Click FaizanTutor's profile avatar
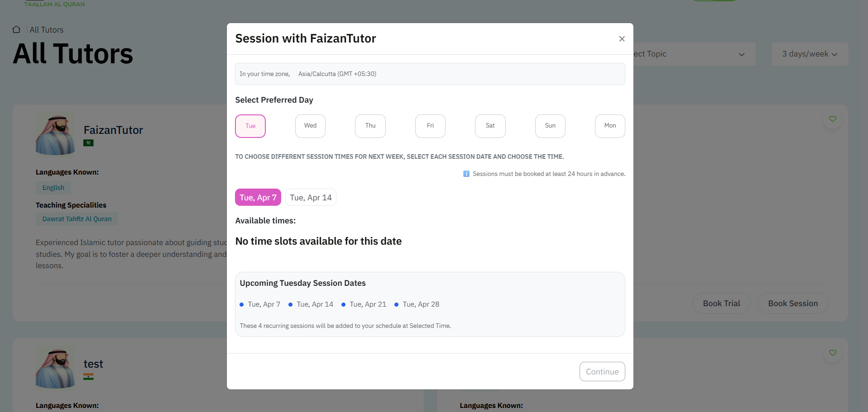 [55, 134]
